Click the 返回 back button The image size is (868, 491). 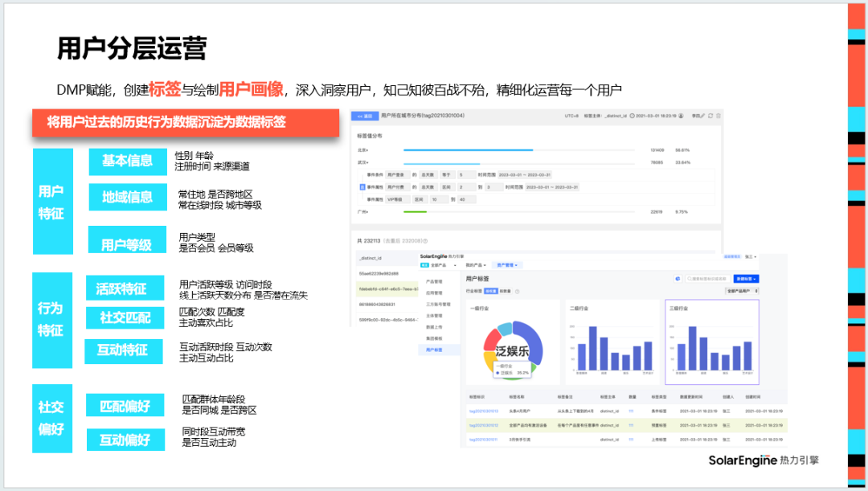pyautogui.click(x=365, y=116)
